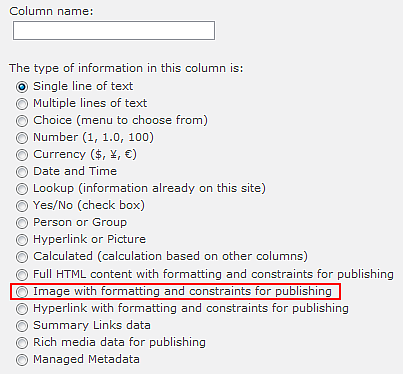Image resolution: width=403 pixels, height=374 pixels.
Task: Choose Hyperlink with formatting and constraints option
Action: point(22,309)
